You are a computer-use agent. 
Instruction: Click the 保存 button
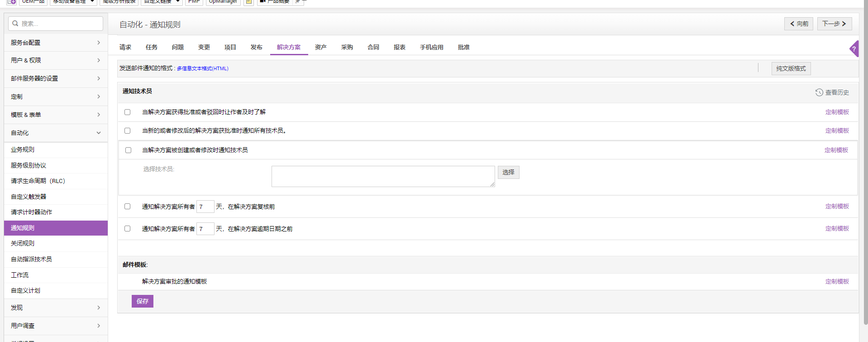coord(143,301)
